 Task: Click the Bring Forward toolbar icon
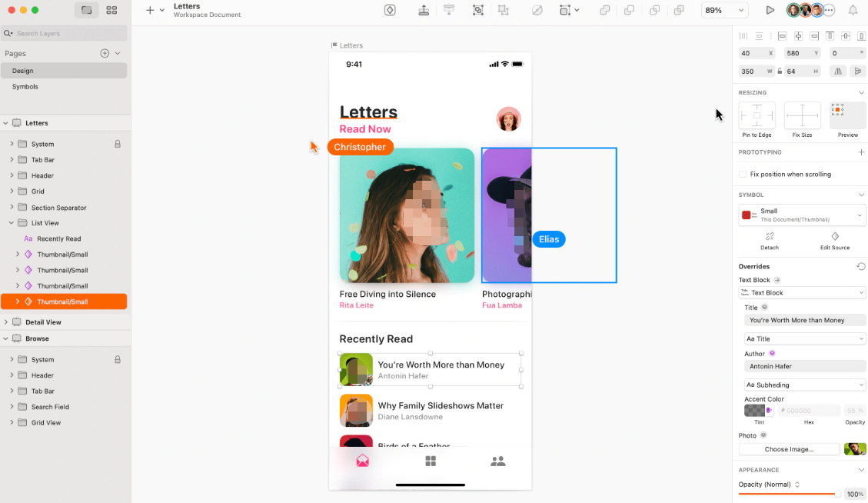[x=424, y=10]
